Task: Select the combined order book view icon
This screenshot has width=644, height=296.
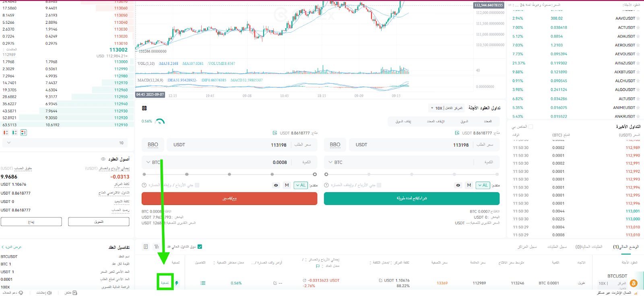Action: click(x=24, y=132)
